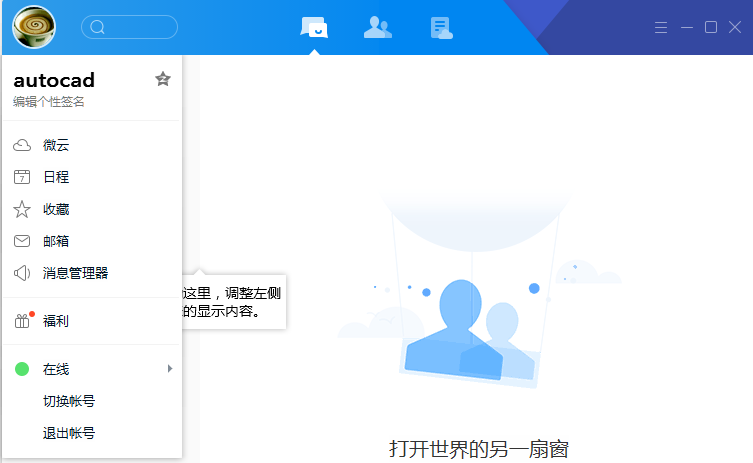Switch to the cloud documents tab icon

pyautogui.click(x=441, y=28)
